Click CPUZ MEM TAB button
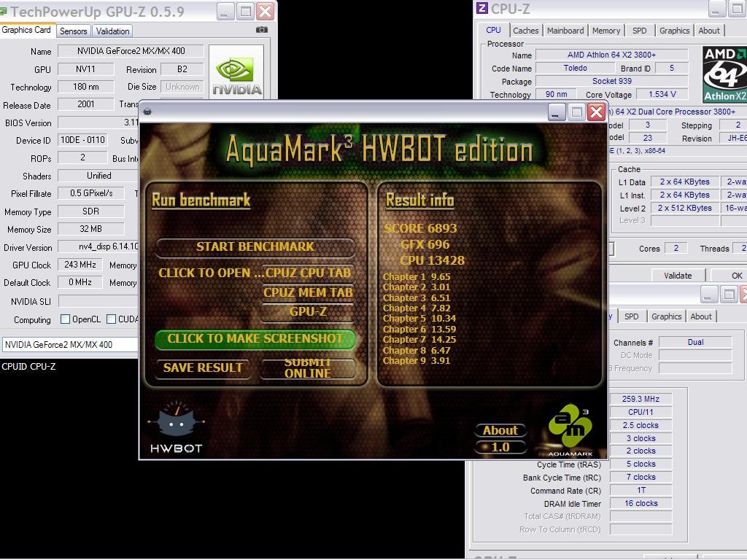This screenshot has height=560, width=747. (x=309, y=292)
